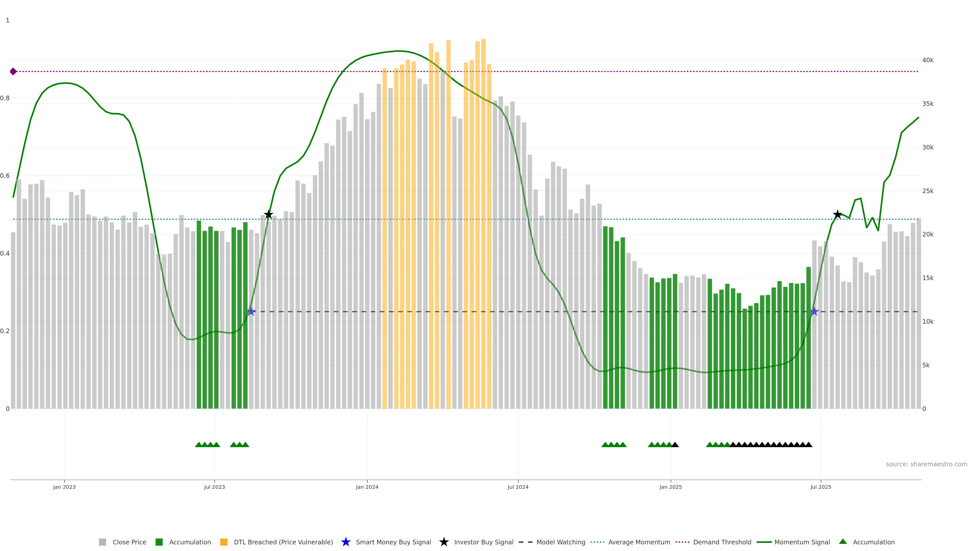Click the Investor Buy Signal legend label
980x551 pixels.
coord(484,542)
